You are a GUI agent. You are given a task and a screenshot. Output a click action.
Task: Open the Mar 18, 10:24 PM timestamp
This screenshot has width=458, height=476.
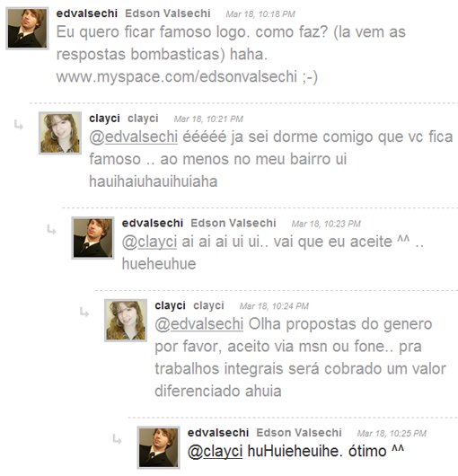[274, 306]
